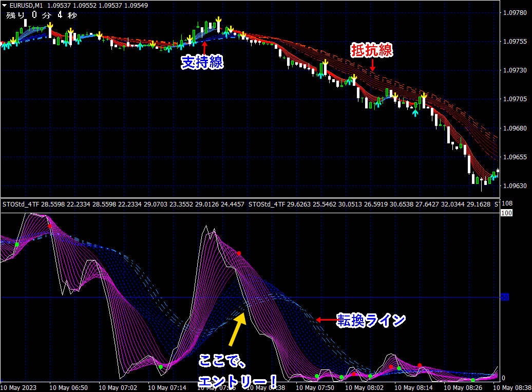Click the red arrow under 抵抗線 label
Image resolution: width=532 pixels, height=392 pixels.
[x=373, y=65]
